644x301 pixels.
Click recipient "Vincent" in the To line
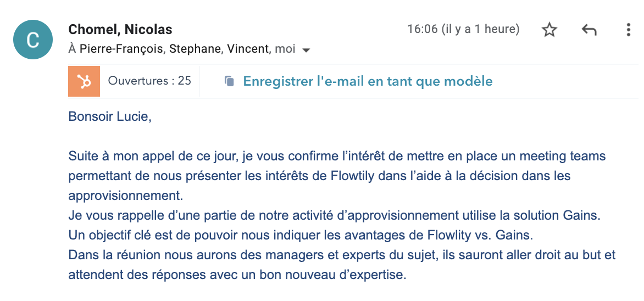pos(248,49)
